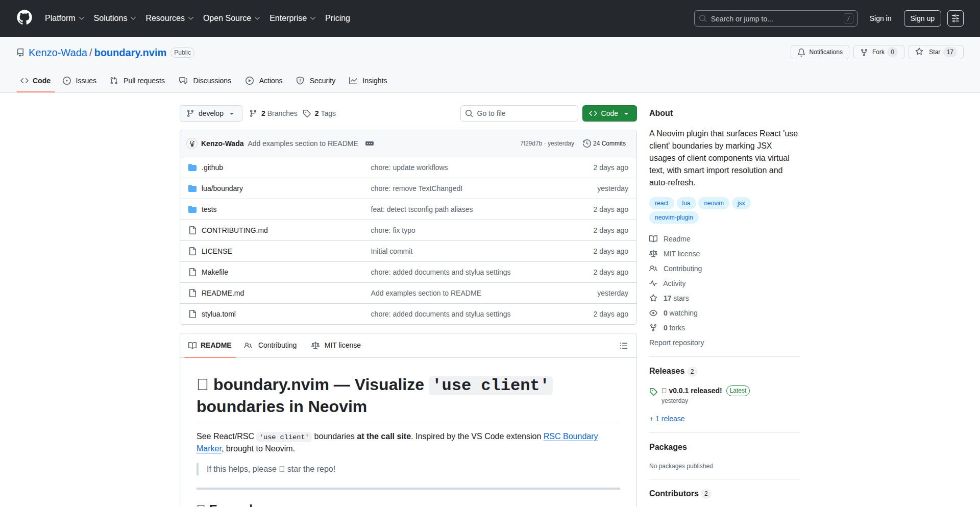Expand the Solutions menu
Viewport: 980px width, 507px height.
115,18
